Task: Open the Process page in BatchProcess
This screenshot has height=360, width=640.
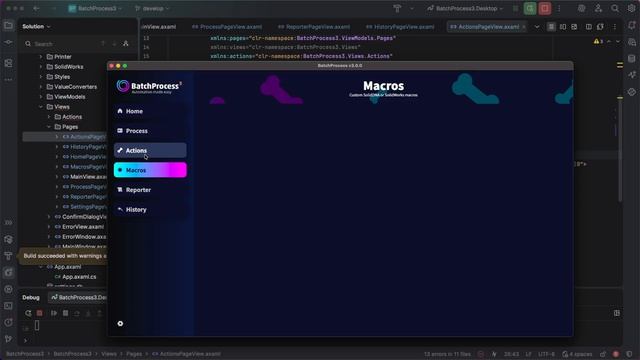Action: click(x=150, y=131)
